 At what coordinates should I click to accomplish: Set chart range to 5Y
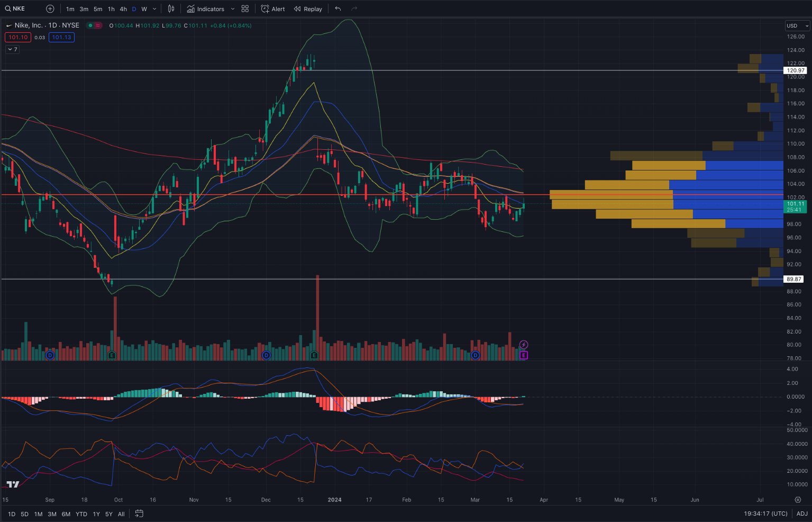pyautogui.click(x=108, y=514)
